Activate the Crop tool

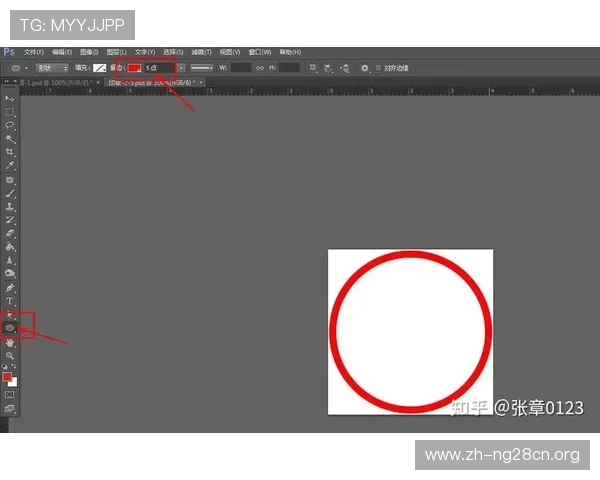click(x=10, y=152)
